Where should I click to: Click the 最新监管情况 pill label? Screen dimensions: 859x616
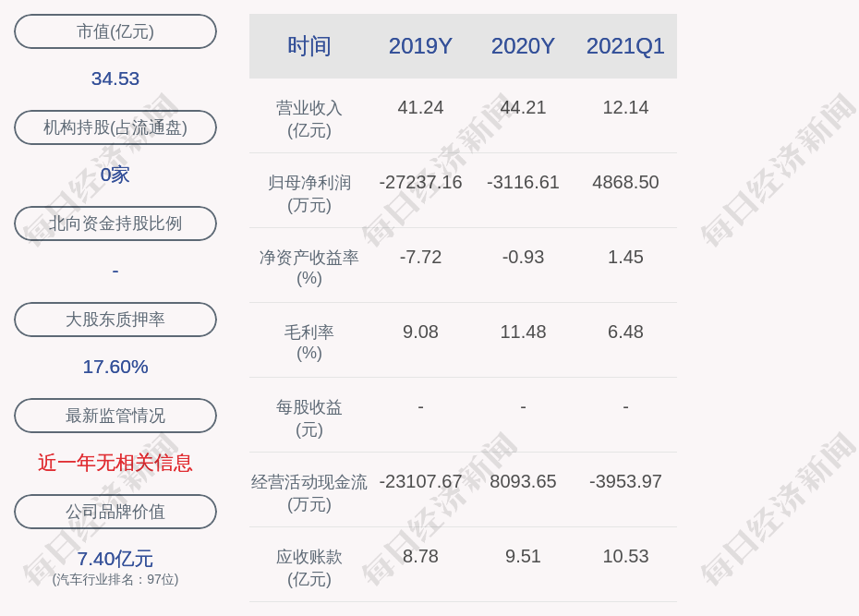click(115, 416)
